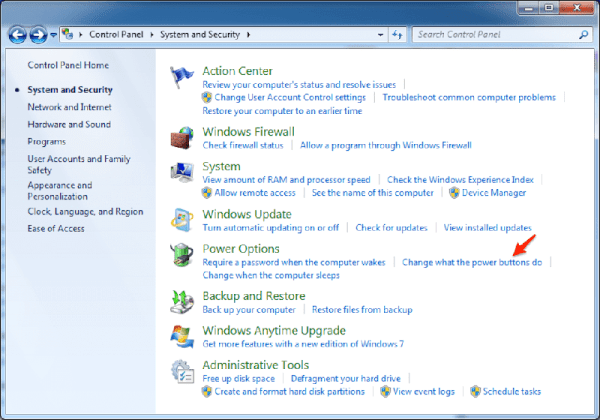The image size is (600, 420).
Task: Select Hardware and Sound in the sidebar
Action: 69,124
